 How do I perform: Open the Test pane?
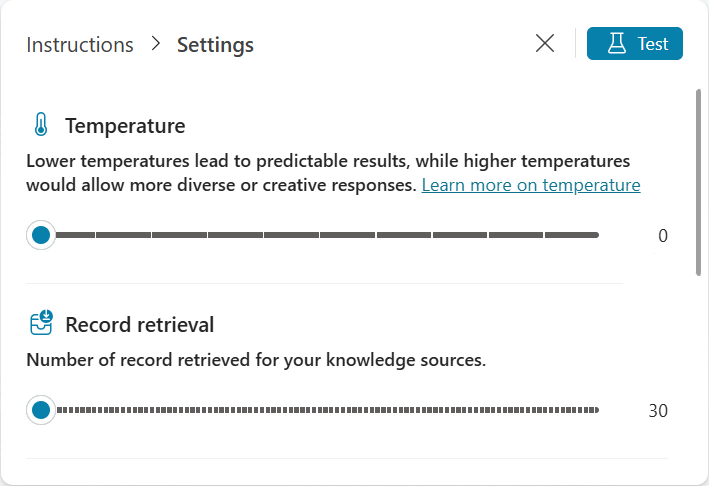[x=634, y=44]
